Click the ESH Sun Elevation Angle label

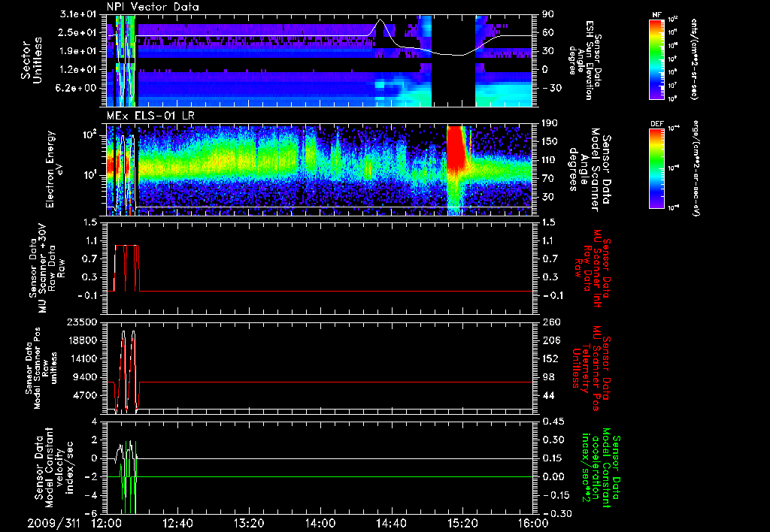[584, 60]
